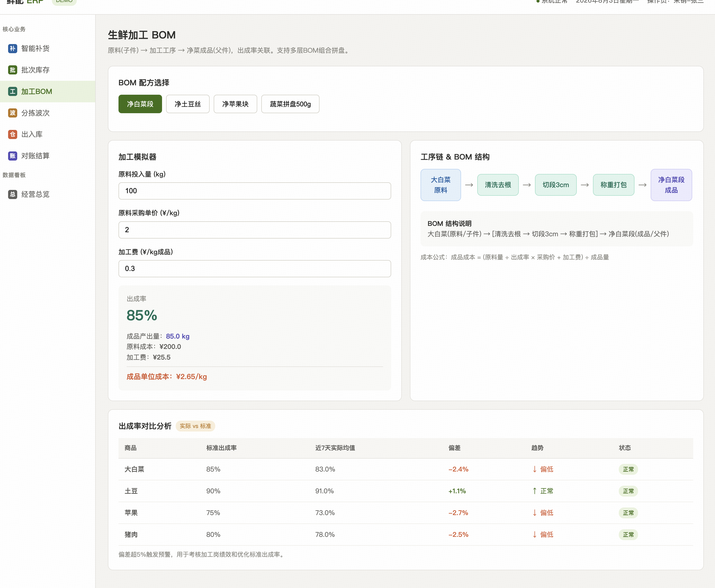Viewport: 715px width, 588px height.
Task: Click the 实际 vs 标准 badge
Action: 195,426
